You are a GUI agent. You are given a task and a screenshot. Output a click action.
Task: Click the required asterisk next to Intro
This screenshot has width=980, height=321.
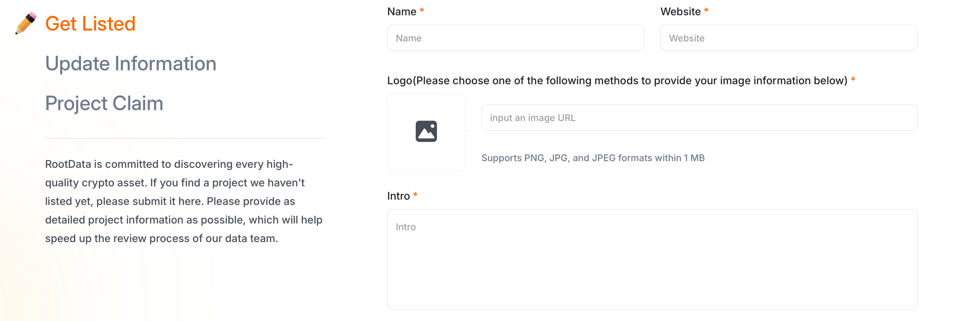(x=415, y=195)
